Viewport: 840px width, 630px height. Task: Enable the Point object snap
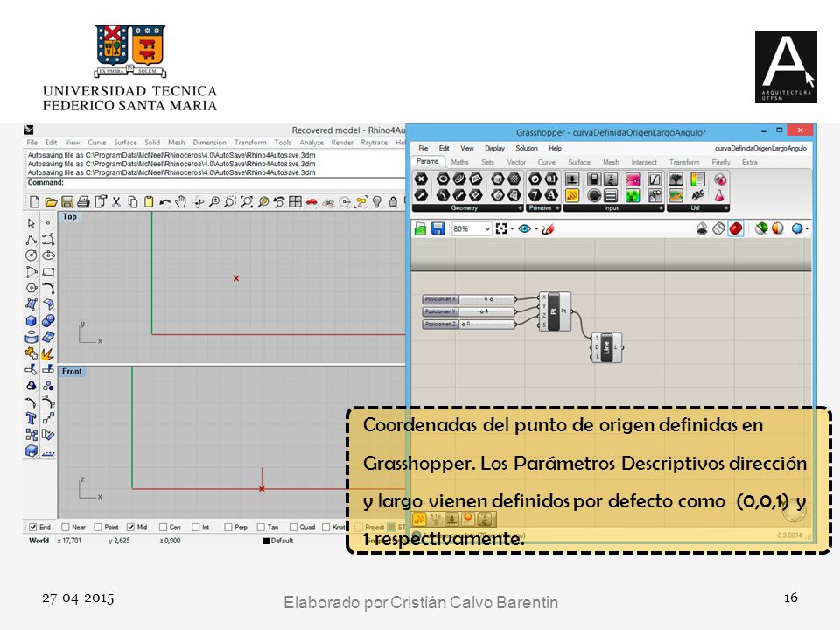98,527
